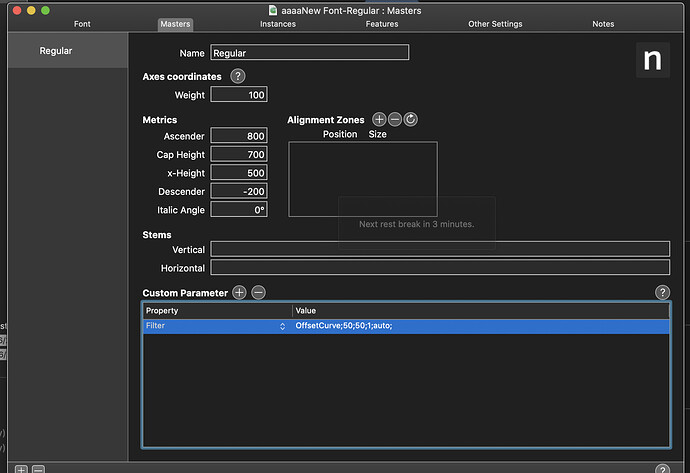Open the Glyphs document icon in title bar
The width and height of the screenshot is (690, 473).
(x=273, y=10)
